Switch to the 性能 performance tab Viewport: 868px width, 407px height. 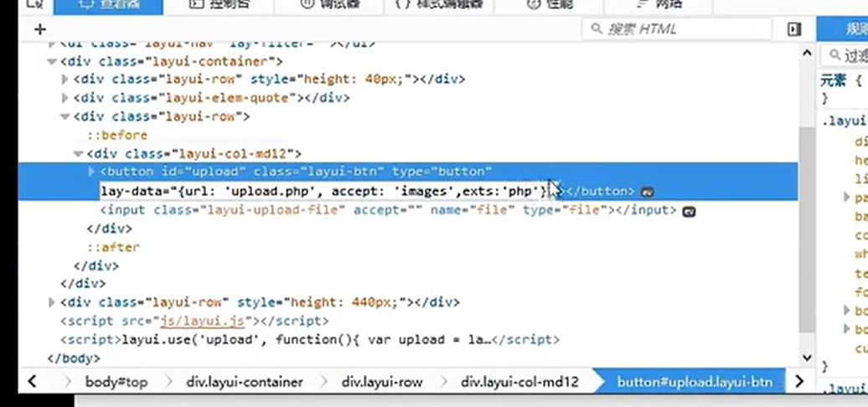click(549, 6)
